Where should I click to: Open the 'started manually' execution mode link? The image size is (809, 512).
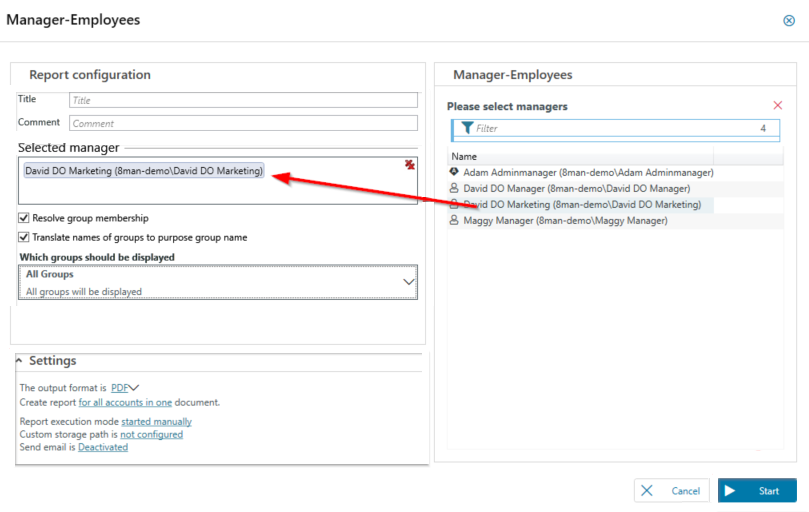157,422
